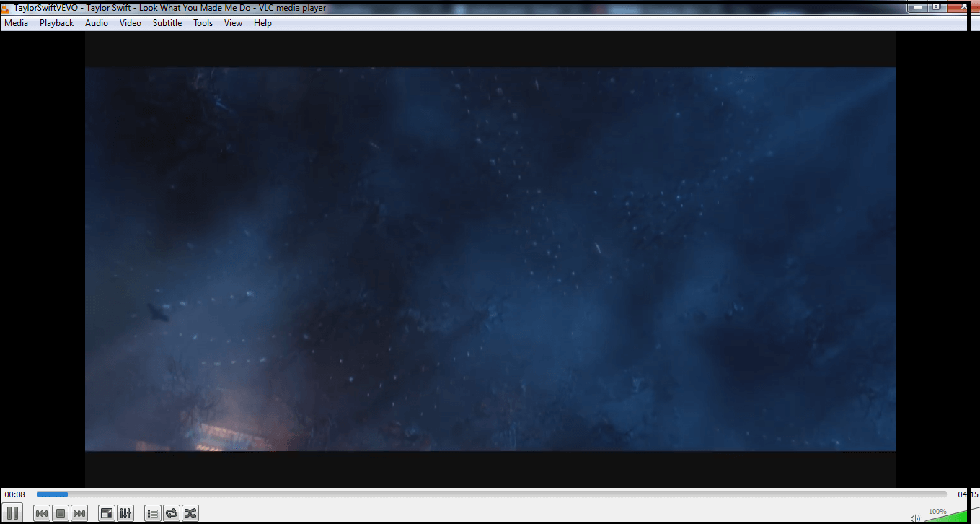This screenshot has width=980, height=524.
Task: Toggle random shuffle playback
Action: click(x=190, y=513)
